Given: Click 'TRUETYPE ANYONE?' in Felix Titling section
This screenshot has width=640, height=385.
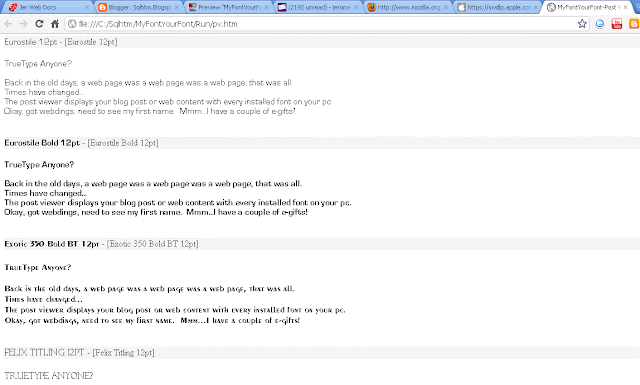Looking at the screenshot, I should tap(49, 376).
